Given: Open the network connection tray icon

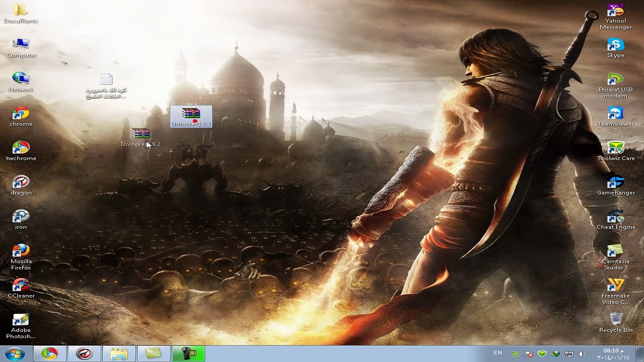Looking at the screenshot, I should click(x=569, y=354).
